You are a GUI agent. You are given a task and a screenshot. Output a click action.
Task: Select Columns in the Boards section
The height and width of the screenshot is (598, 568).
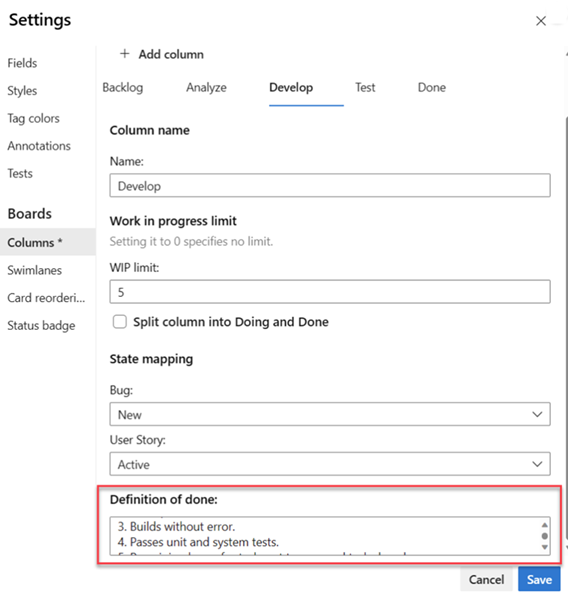coord(48,242)
